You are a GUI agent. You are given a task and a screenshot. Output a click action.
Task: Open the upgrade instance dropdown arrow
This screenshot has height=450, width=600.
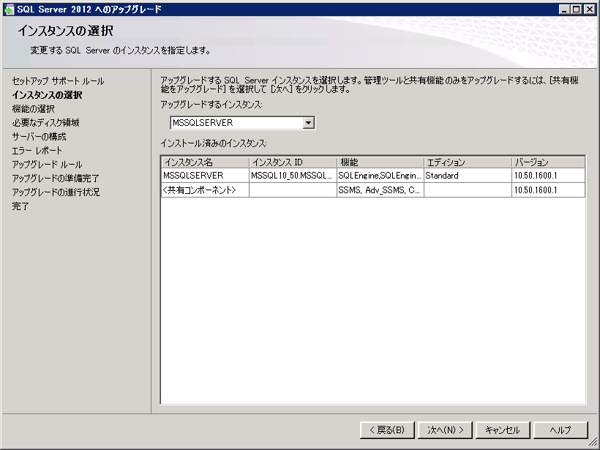[308, 123]
